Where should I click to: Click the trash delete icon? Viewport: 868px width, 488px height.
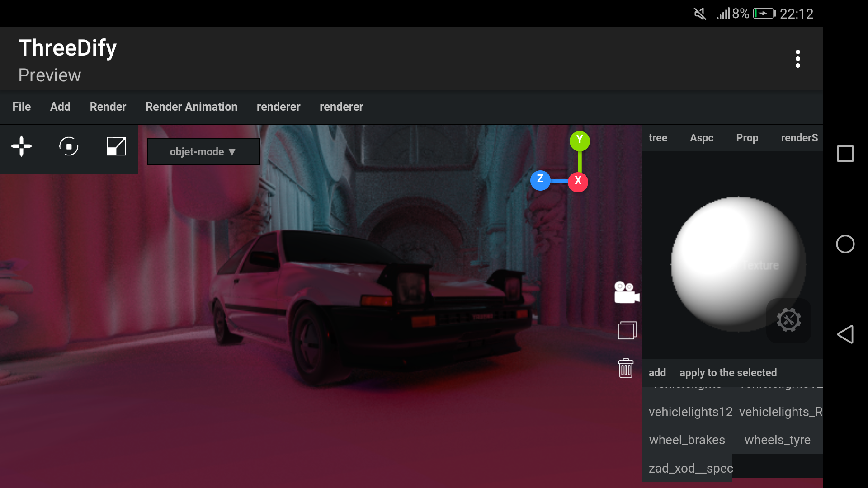coord(626,368)
